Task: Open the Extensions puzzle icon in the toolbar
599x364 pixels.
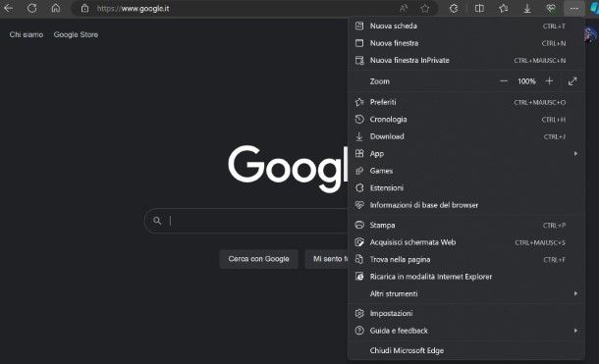Action: point(454,9)
